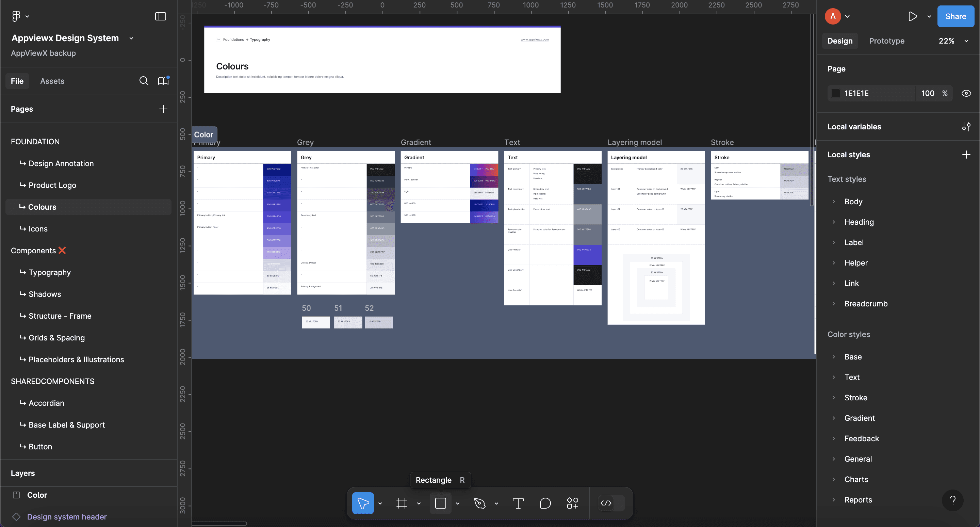Switch to the Assets tab
The height and width of the screenshot is (527, 980).
coord(52,81)
